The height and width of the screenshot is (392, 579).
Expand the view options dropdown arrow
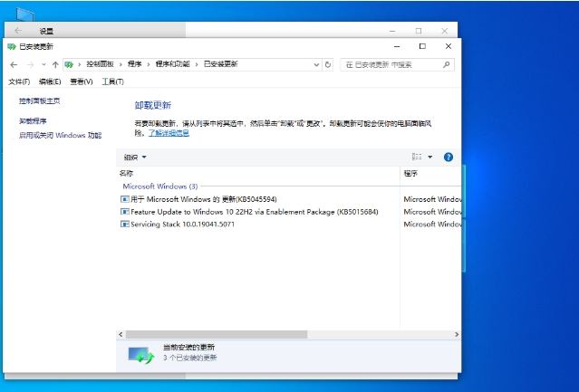tap(430, 157)
